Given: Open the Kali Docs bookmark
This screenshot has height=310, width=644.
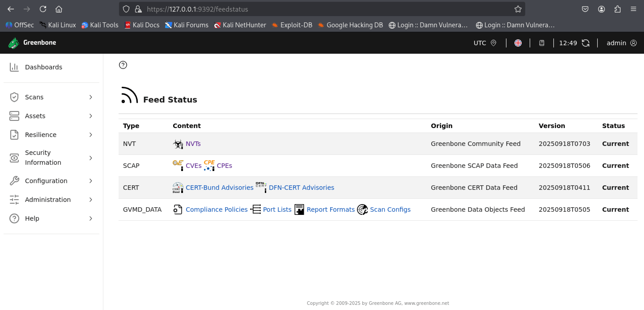Looking at the screenshot, I should point(142,25).
